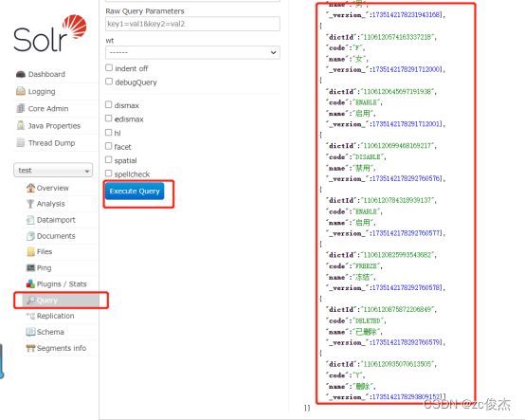This screenshot has height=420, width=525.
Task: Check the edismax option
Action: (x=108, y=119)
